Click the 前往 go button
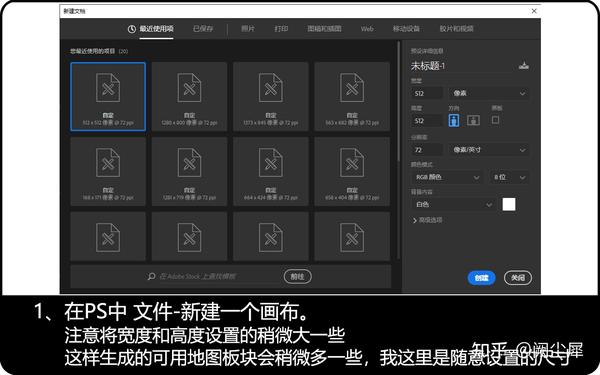Image resolution: width=600 pixels, height=375 pixels. coord(297,276)
